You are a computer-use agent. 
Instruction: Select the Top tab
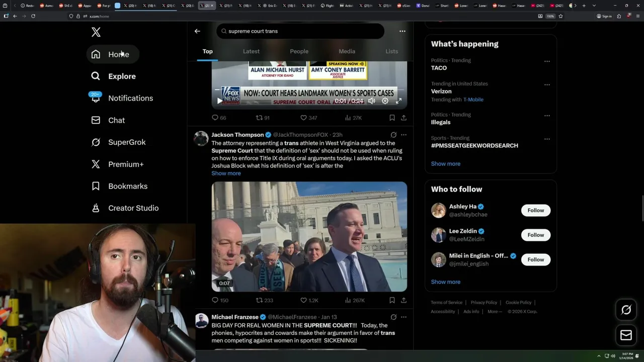click(x=207, y=51)
